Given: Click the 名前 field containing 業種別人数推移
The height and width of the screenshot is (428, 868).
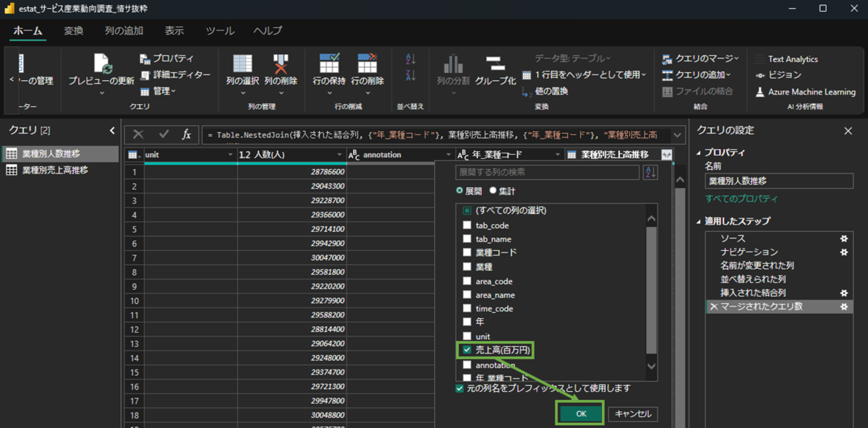Looking at the screenshot, I should pyautogui.click(x=778, y=181).
